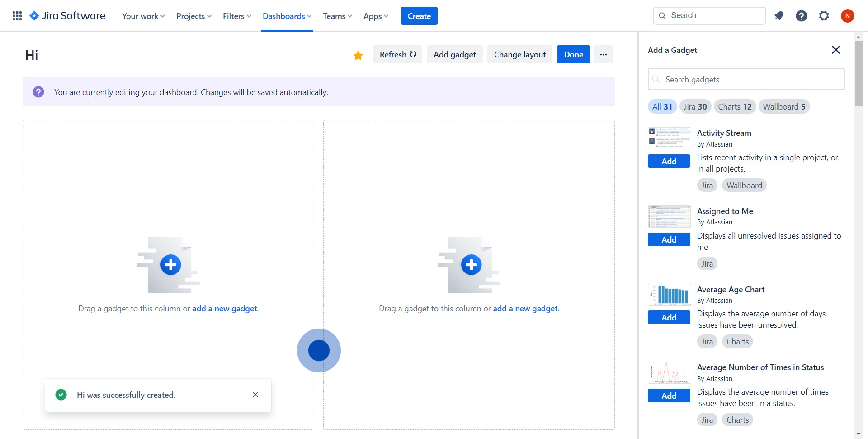
Task: Click the notifications icon in header
Action: 778,16
